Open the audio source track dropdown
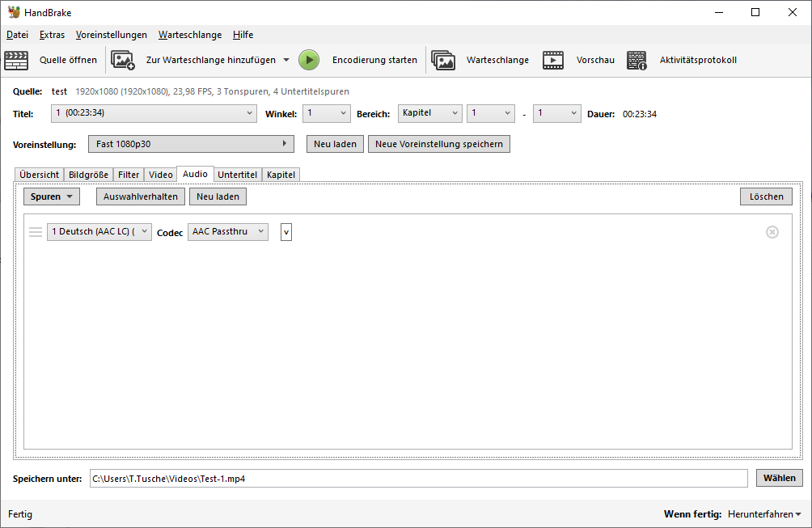 pyautogui.click(x=99, y=232)
